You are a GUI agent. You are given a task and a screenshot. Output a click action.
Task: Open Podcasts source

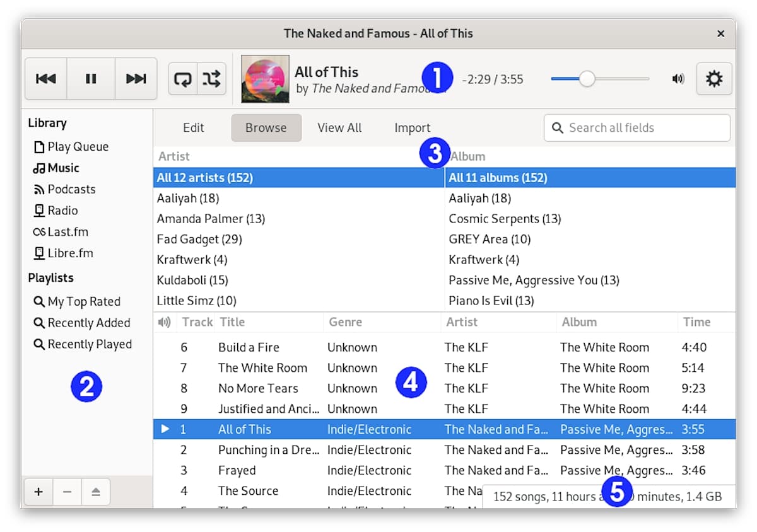[x=64, y=190]
